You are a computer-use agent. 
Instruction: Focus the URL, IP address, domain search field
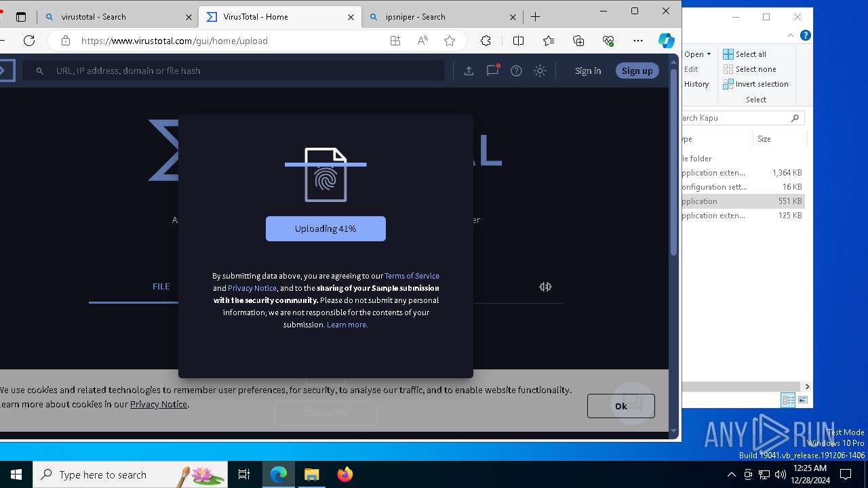pyautogui.click(x=234, y=70)
